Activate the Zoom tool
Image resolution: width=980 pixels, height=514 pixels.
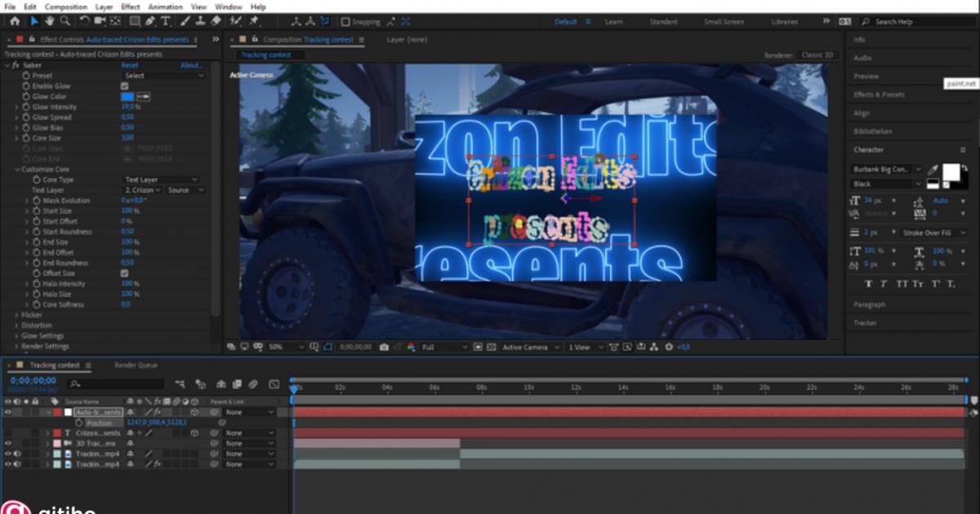tap(65, 20)
